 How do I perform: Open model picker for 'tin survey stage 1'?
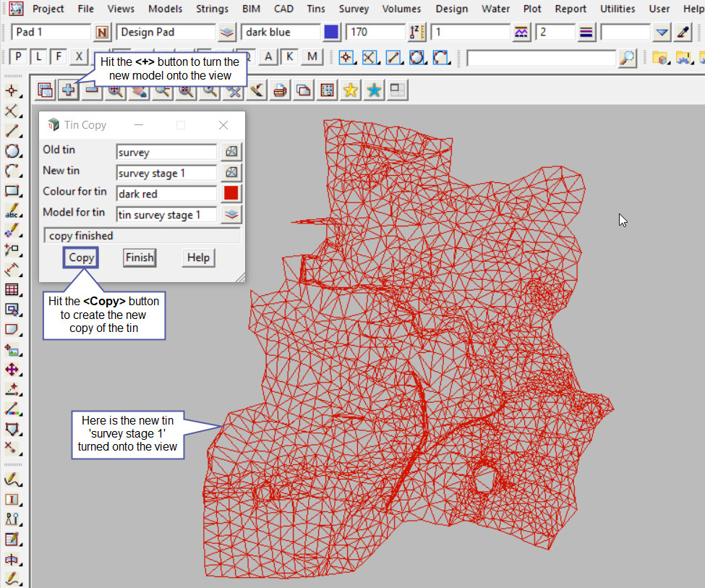click(x=231, y=215)
